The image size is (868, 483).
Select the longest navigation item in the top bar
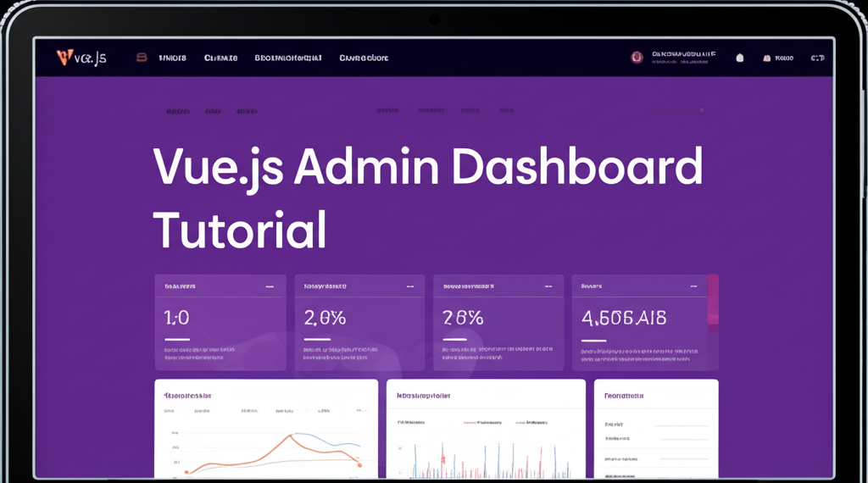click(288, 58)
